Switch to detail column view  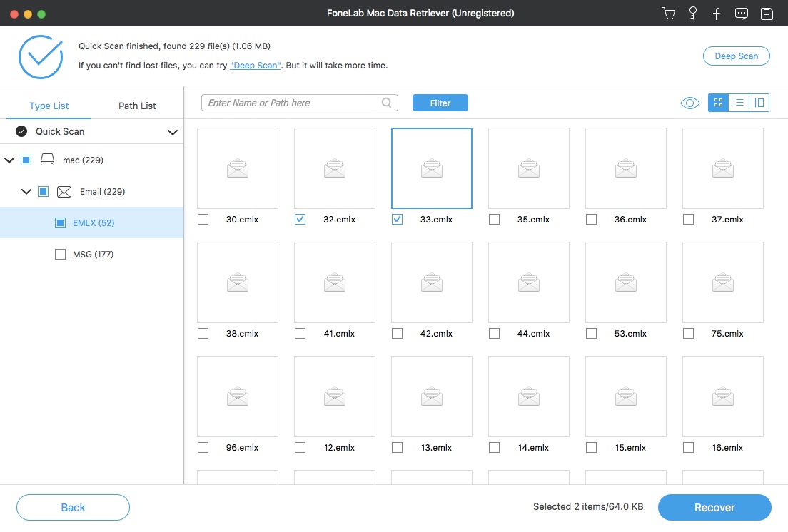point(759,103)
